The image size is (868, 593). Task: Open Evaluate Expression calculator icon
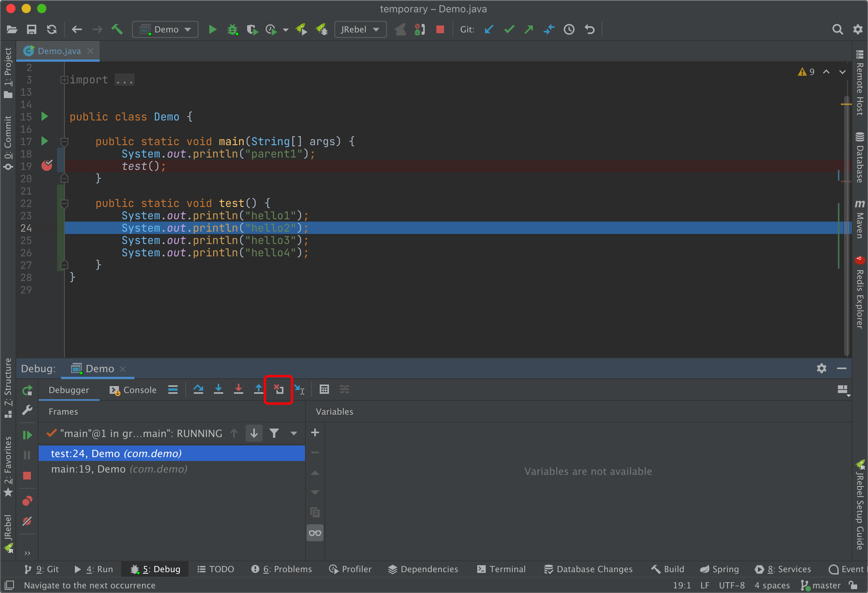(x=324, y=389)
